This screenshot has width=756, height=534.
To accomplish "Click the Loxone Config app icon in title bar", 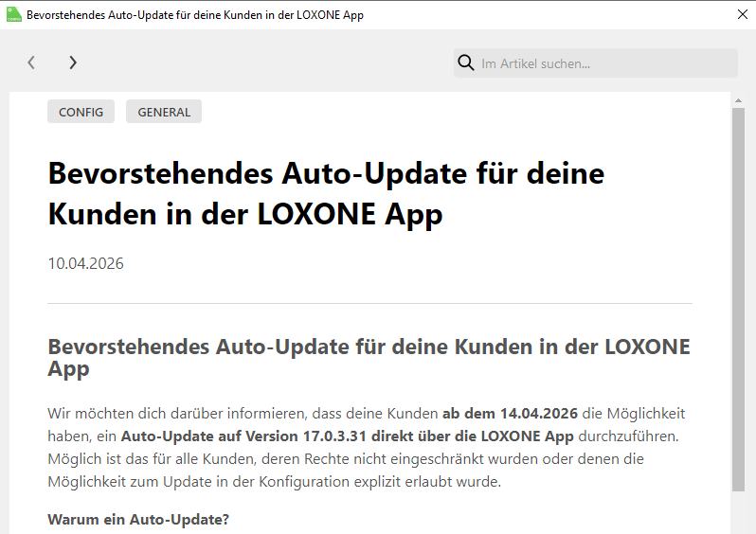I will (x=14, y=14).
